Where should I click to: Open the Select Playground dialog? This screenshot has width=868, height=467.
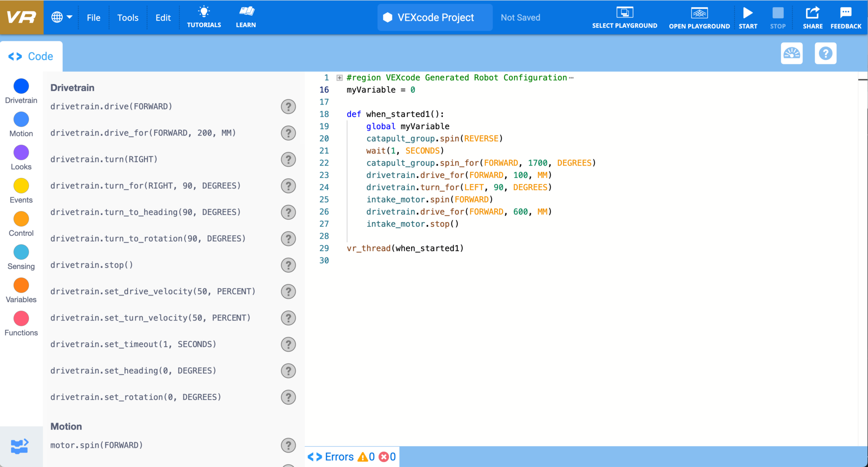coord(625,17)
